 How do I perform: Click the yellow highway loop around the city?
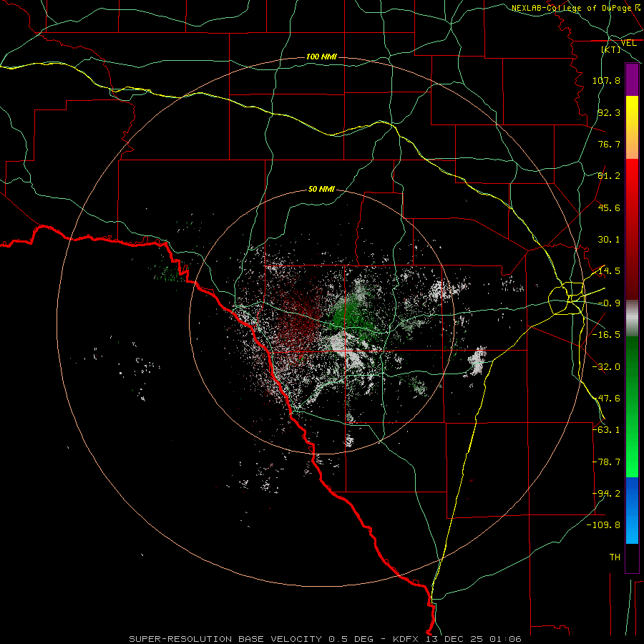[x=567, y=298]
